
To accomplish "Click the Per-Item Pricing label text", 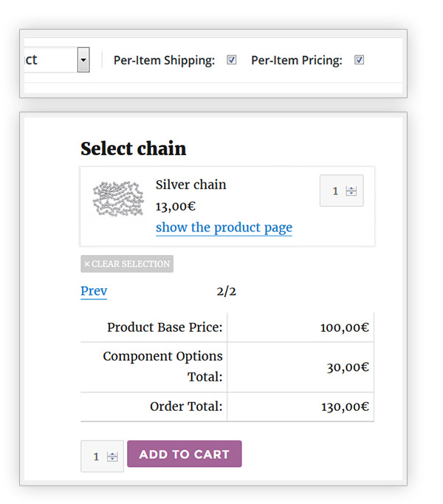I will [x=297, y=61].
